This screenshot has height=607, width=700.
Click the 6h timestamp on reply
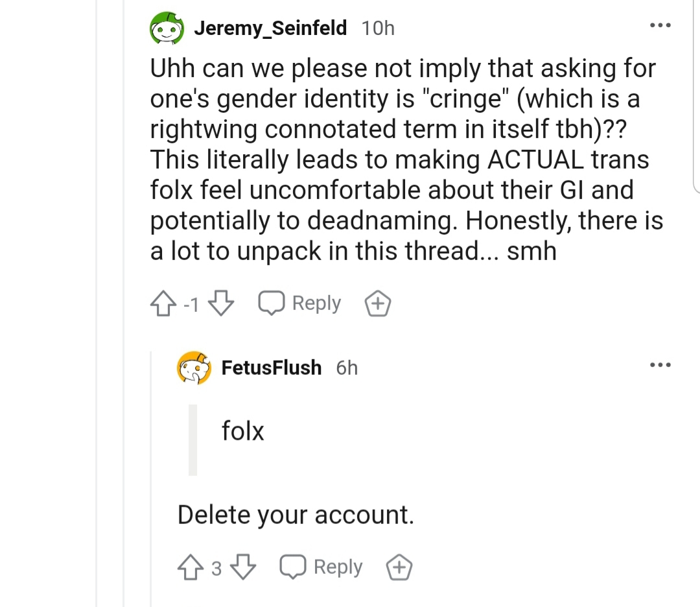[347, 368]
